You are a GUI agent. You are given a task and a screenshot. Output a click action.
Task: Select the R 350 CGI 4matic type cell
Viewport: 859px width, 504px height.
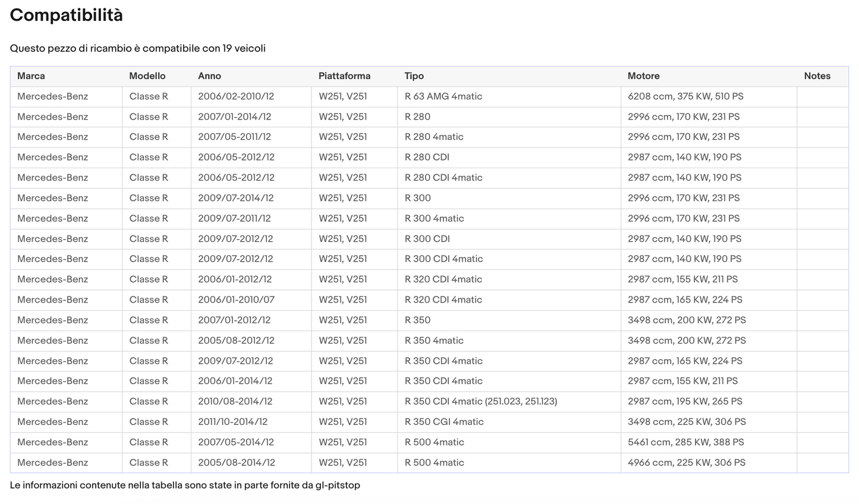(x=443, y=422)
